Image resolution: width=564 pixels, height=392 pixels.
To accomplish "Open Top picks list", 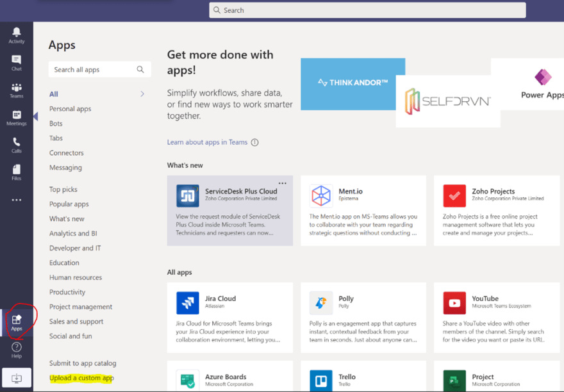I will [63, 190].
